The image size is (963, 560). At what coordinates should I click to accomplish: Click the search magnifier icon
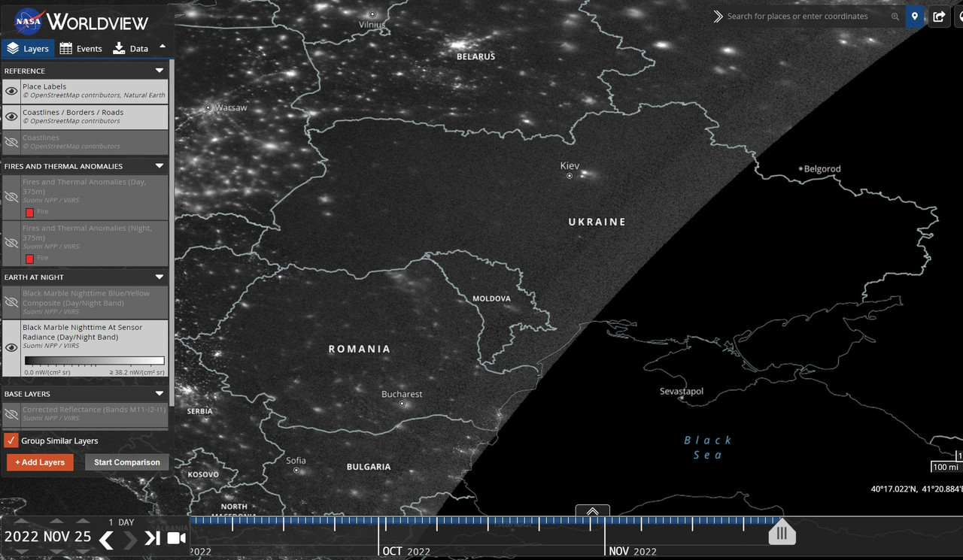point(895,17)
